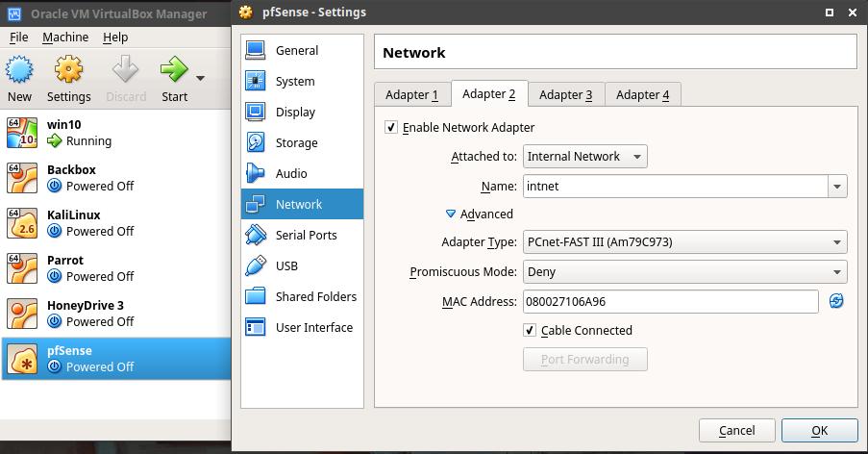Toggle Enable Network Adapter checkbox

pyautogui.click(x=391, y=127)
